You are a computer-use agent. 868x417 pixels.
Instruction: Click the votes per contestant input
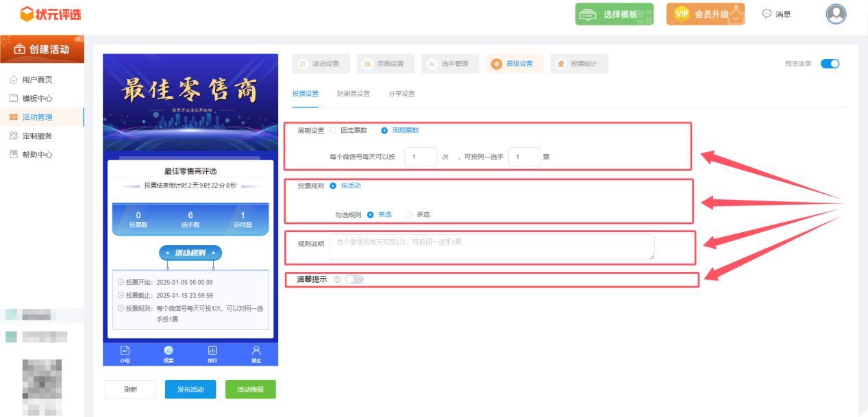point(525,157)
